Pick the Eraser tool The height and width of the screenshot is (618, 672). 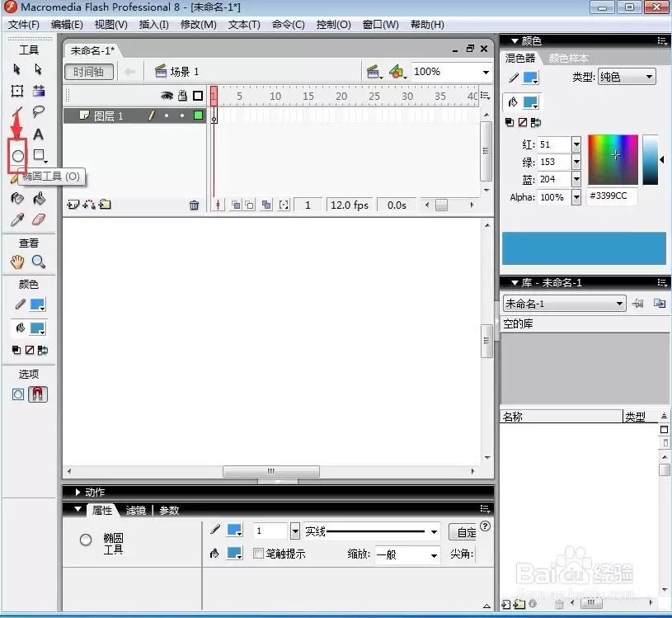(x=38, y=219)
